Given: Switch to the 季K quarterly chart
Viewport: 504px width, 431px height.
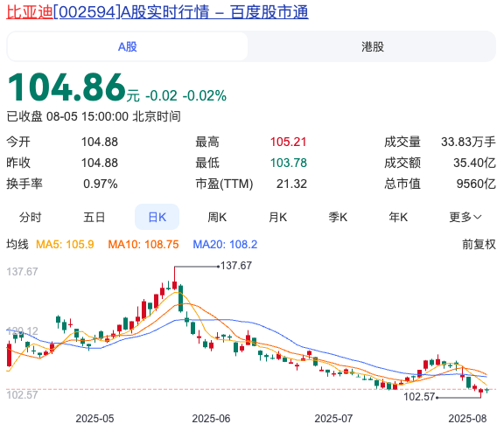Looking at the screenshot, I should pos(338,218).
